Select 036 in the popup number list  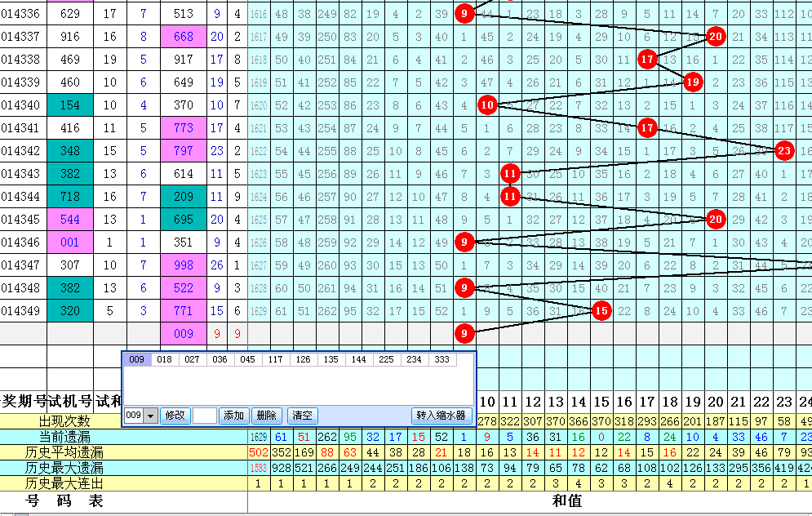(220, 359)
